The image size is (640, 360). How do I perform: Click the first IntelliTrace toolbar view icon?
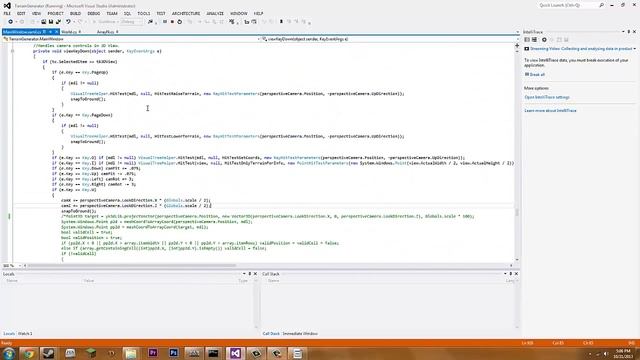[x=527, y=40]
